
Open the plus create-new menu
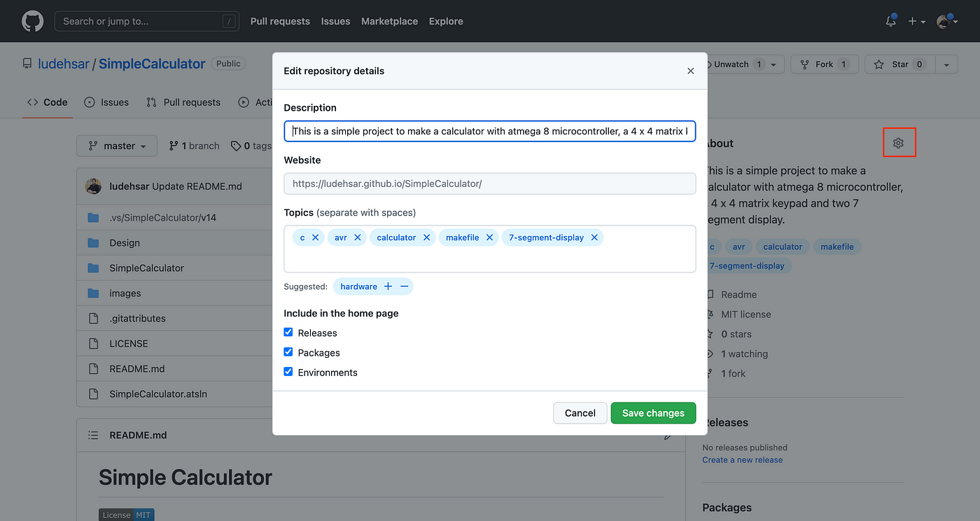point(916,21)
